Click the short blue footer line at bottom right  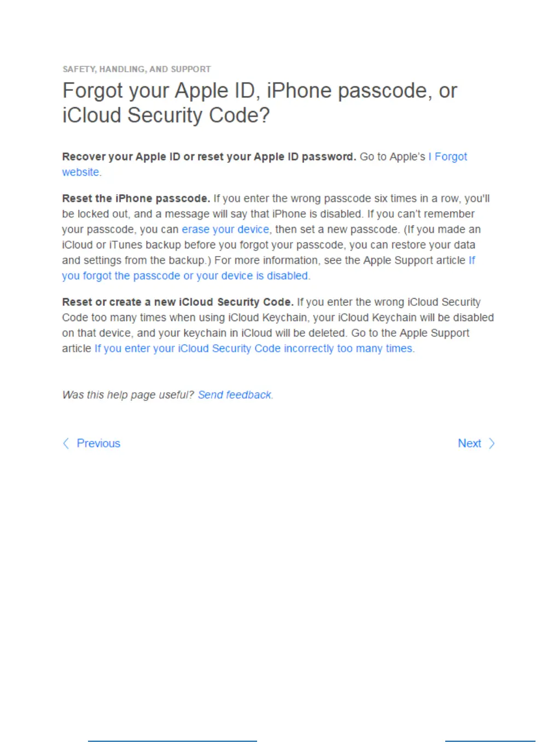490,741
